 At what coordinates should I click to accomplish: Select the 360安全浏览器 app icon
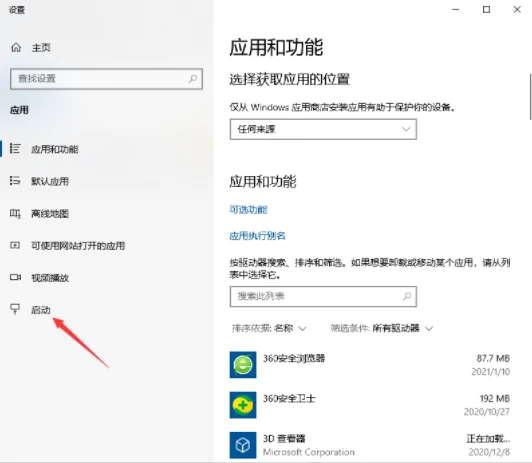(243, 365)
